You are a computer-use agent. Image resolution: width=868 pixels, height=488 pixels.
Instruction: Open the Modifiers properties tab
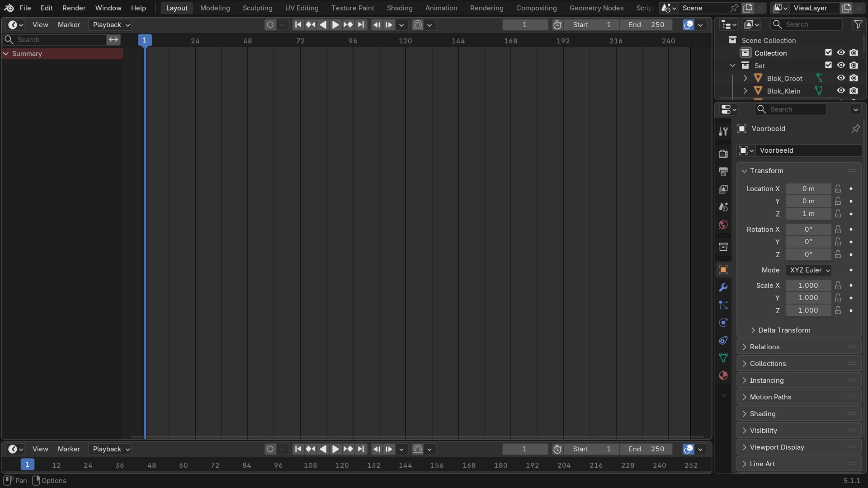(x=723, y=287)
